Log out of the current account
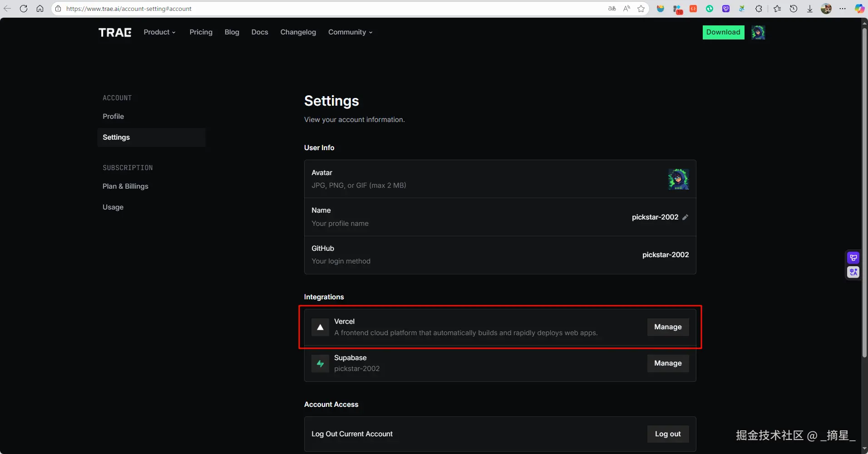868x454 pixels. point(668,434)
